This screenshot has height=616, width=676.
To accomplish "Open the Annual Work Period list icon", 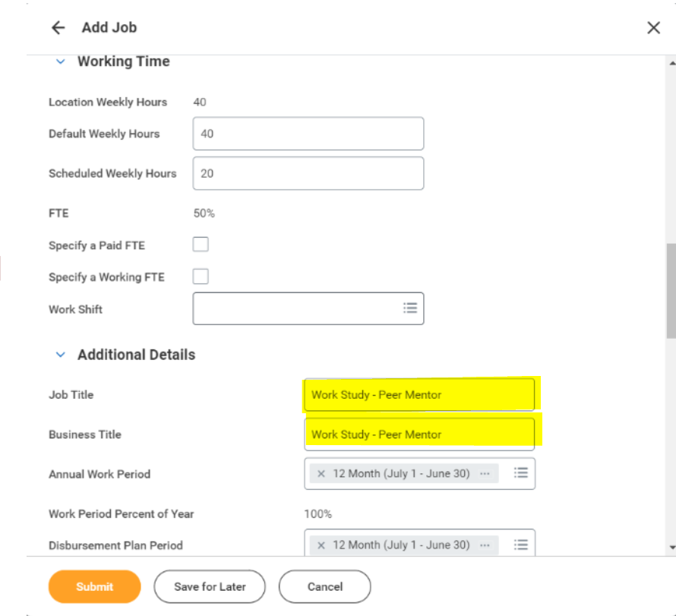I will [x=520, y=473].
